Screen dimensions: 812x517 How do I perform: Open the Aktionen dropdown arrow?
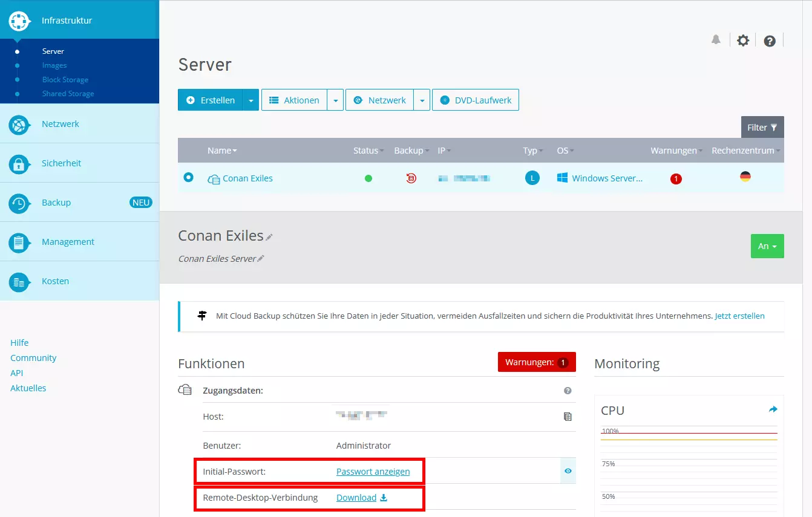click(335, 100)
